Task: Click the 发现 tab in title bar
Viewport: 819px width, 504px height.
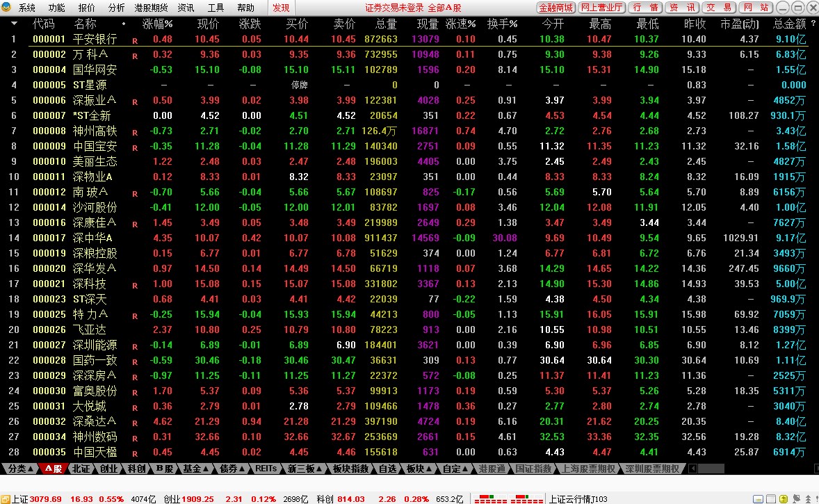Action: tap(281, 8)
